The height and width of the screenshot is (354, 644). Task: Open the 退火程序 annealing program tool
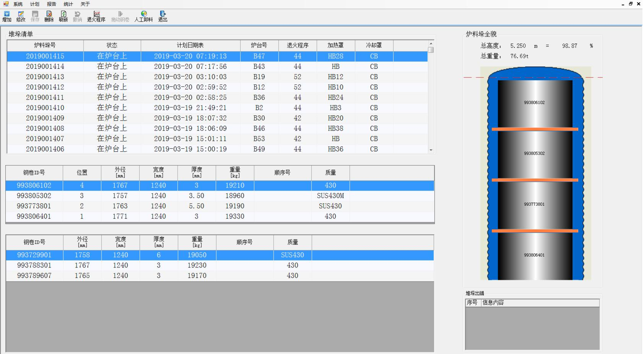[96, 16]
